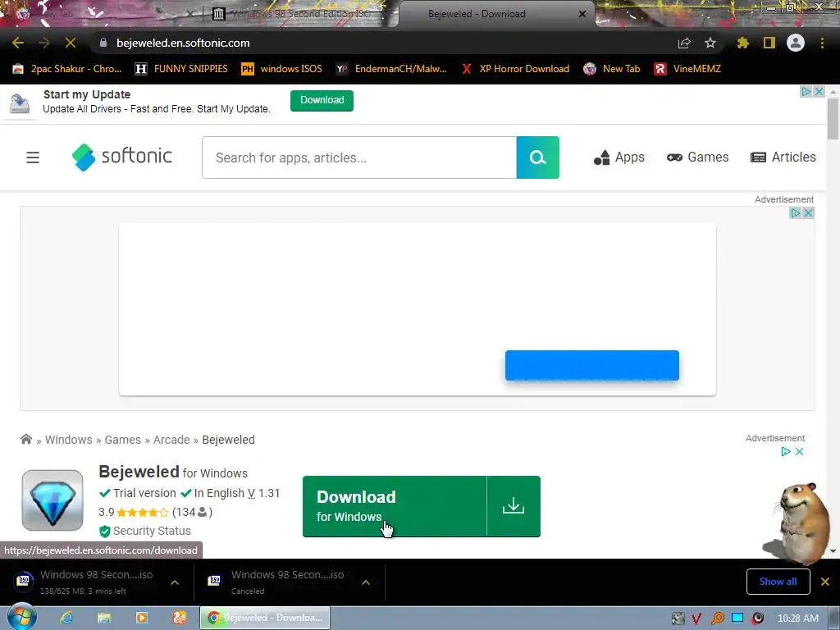Open the windows ISOS bookmark
840x630 pixels.
click(282, 69)
